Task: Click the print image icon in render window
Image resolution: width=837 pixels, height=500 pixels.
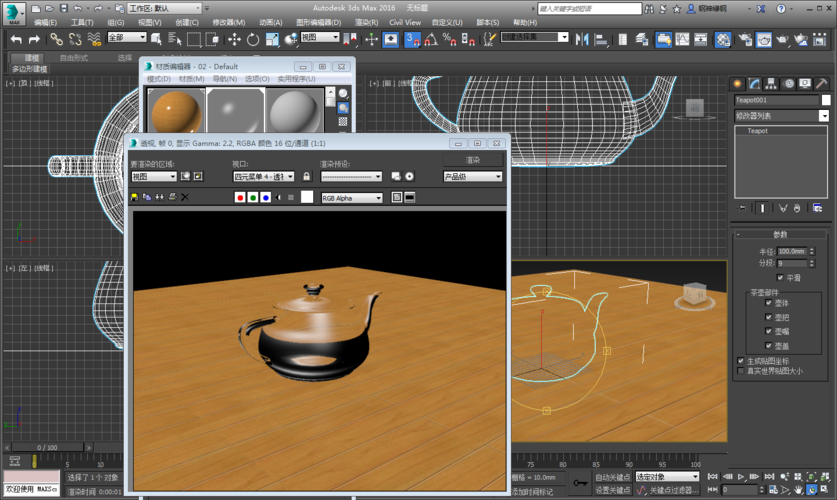Action: point(172,198)
